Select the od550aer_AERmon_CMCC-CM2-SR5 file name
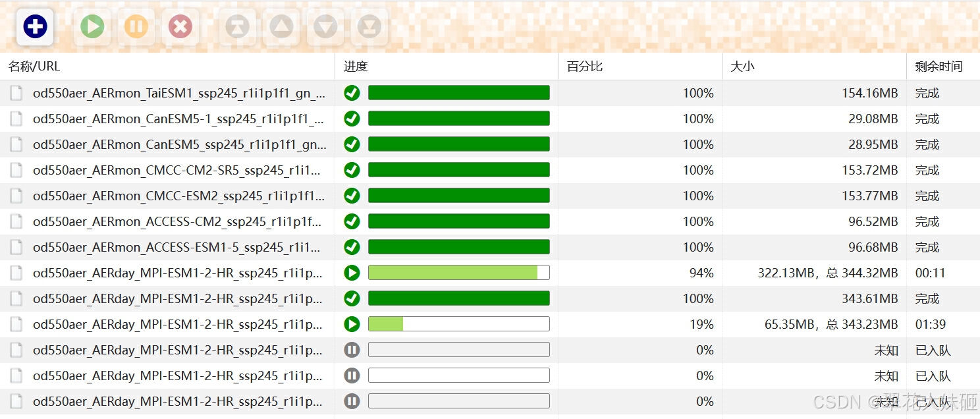 click(178, 171)
